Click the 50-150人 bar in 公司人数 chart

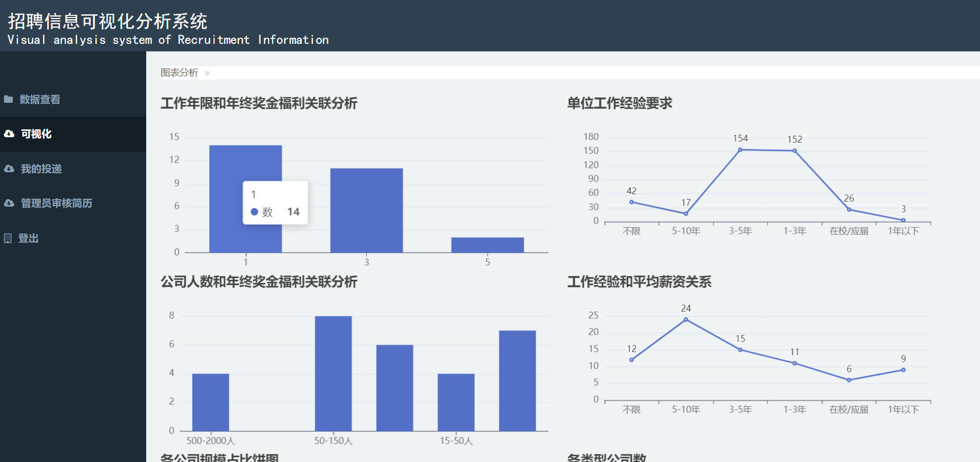point(333,374)
